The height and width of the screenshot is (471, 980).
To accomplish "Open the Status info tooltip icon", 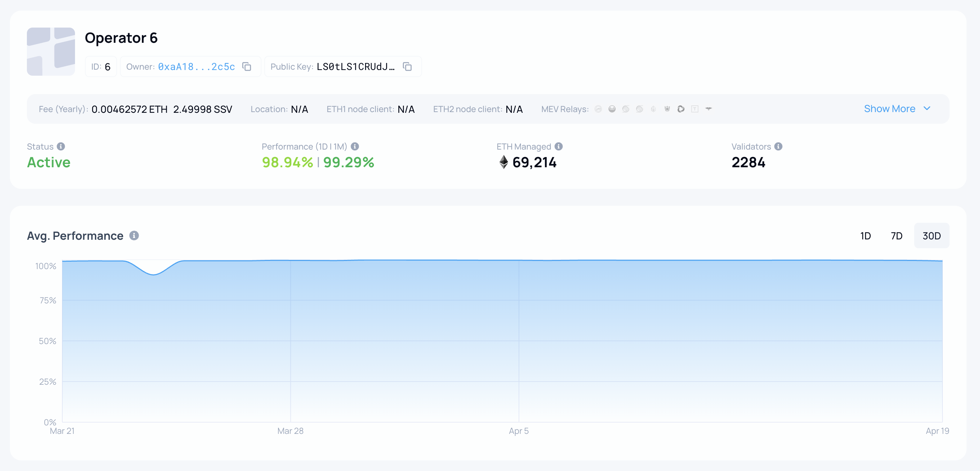I will (x=61, y=146).
